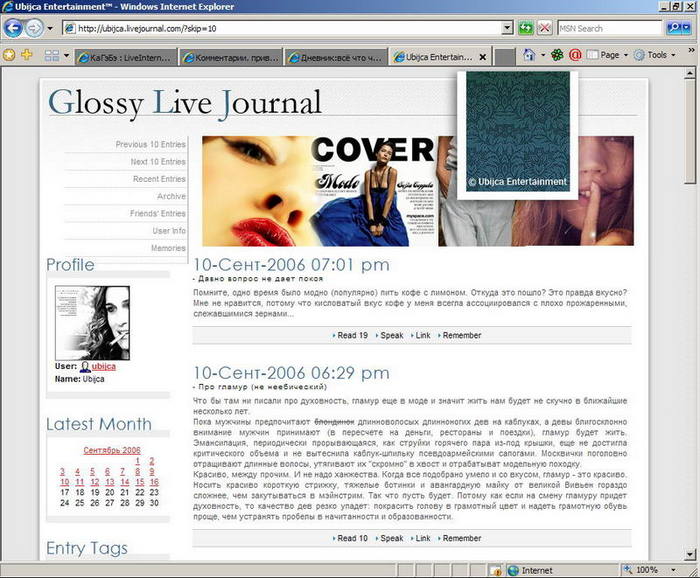
Task: Click the status bar security warning icon
Action: point(495,570)
